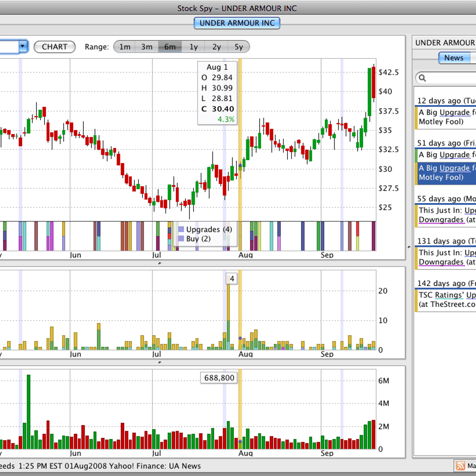The image size is (476, 476).
Task: Click the Upgrades (4) legend swatch
Action: click(x=181, y=229)
